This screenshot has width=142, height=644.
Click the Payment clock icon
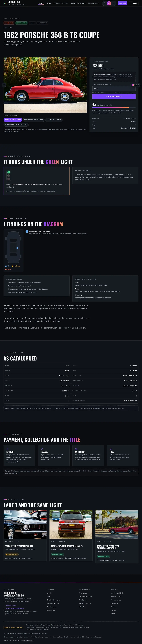pos(7,449)
